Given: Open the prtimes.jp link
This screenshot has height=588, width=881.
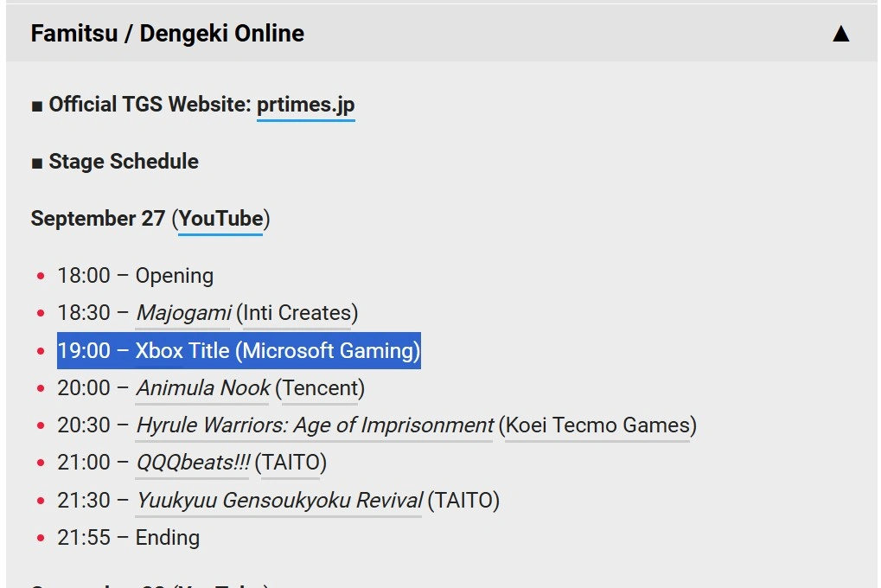Looking at the screenshot, I should tap(305, 105).
